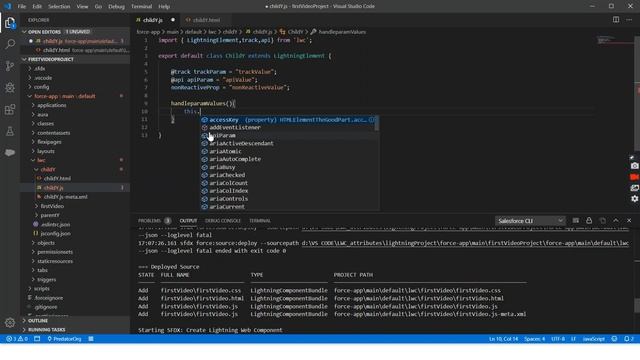Click the editor minimap

614,41
